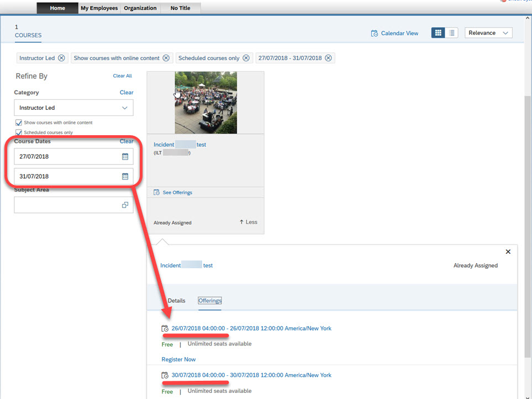Remove the Scheduled courses only filter chip

pyautogui.click(x=246, y=58)
